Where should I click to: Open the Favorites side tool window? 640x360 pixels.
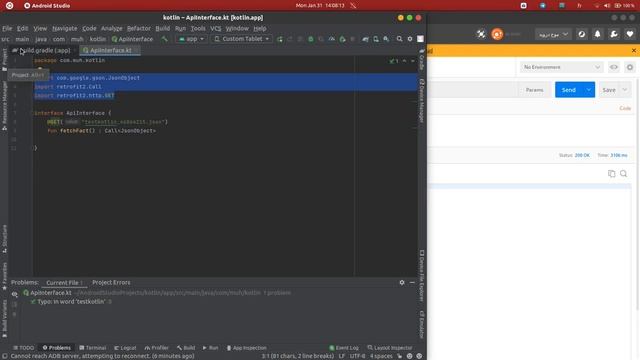[x=4, y=276]
